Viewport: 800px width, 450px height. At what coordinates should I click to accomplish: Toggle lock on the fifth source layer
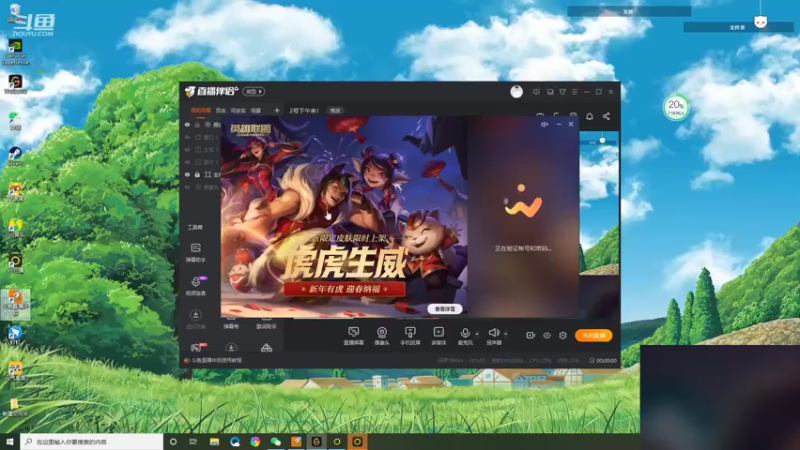(197, 174)
